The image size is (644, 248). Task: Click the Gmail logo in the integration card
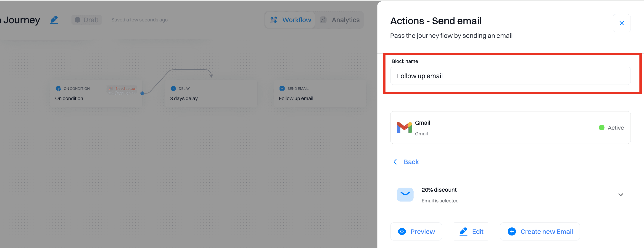404,127
